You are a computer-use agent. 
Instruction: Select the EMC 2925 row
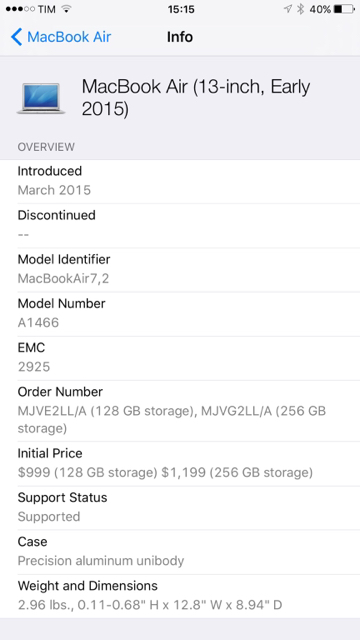pyautogui.click(x=180, y=358)
